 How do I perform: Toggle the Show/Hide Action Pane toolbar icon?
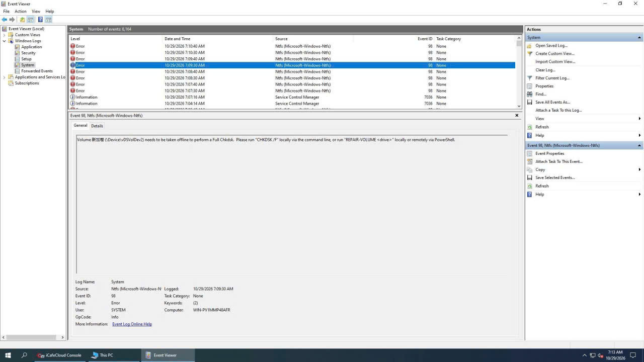48,20
